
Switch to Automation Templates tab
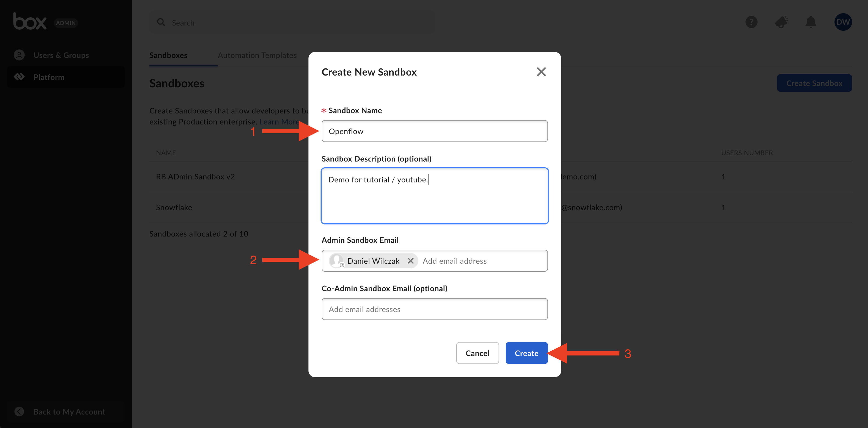coord(257,55)
